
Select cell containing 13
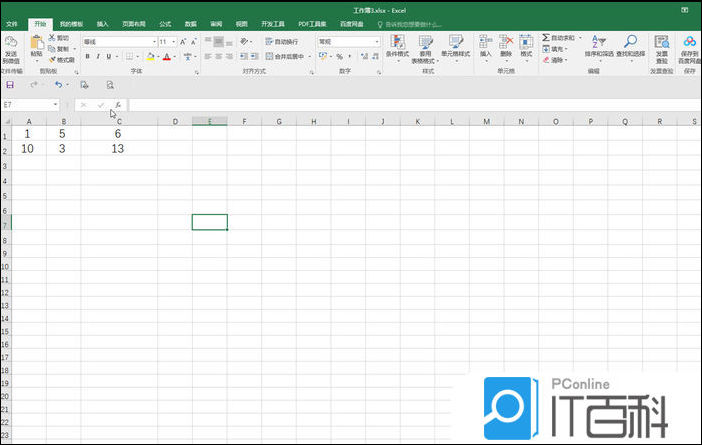pos(119,149)
